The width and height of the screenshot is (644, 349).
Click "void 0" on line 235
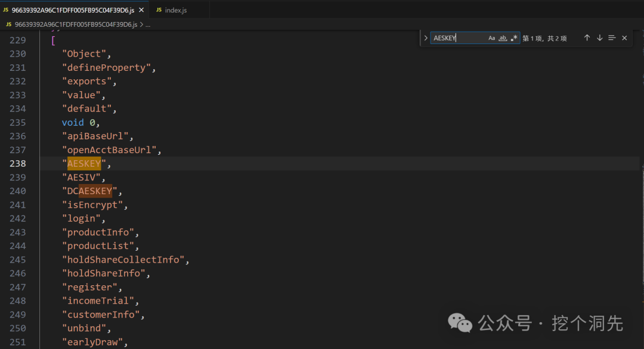[79, 123]
